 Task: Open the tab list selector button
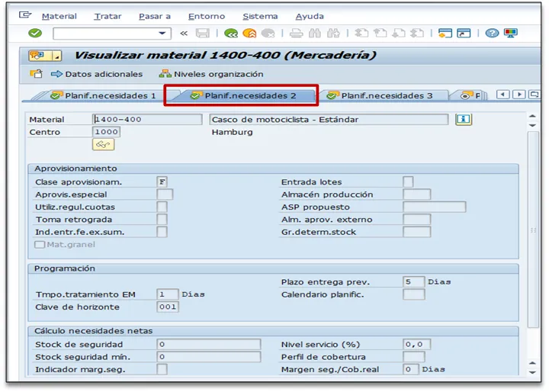click(535, 95)
